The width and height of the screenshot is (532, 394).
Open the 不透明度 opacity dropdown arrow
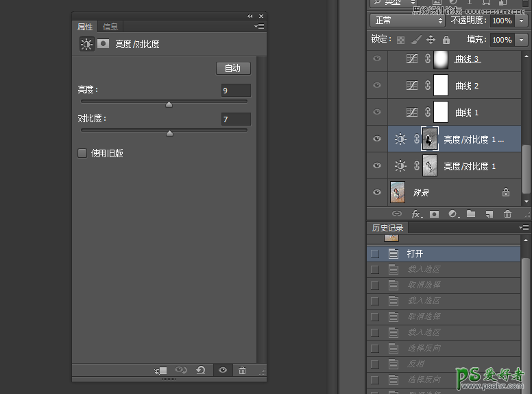pyautogui.click(x=522, y=21)
